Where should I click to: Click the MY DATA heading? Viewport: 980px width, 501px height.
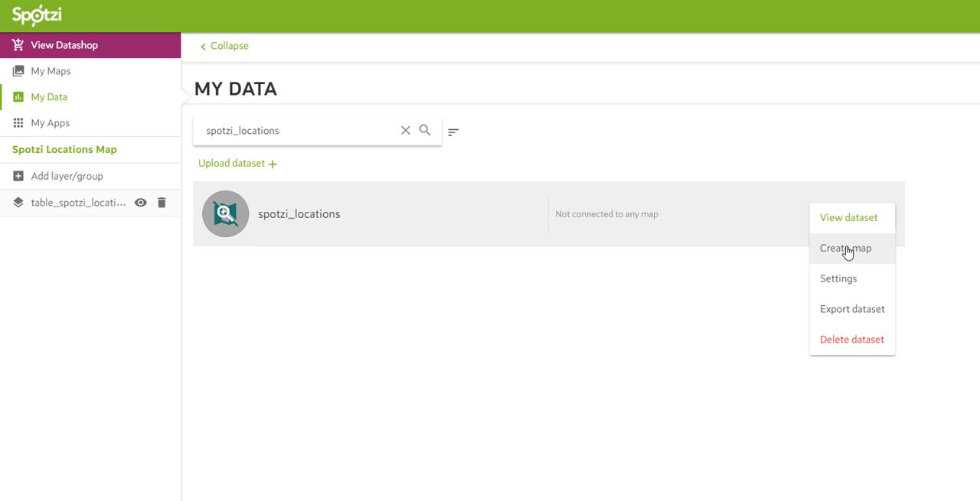[x=236, y=89]
